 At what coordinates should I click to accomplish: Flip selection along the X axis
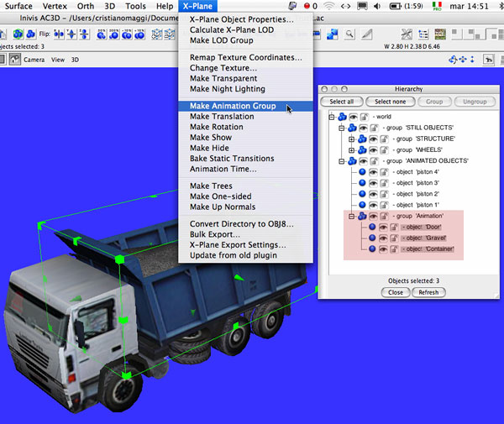coord(59,34)
